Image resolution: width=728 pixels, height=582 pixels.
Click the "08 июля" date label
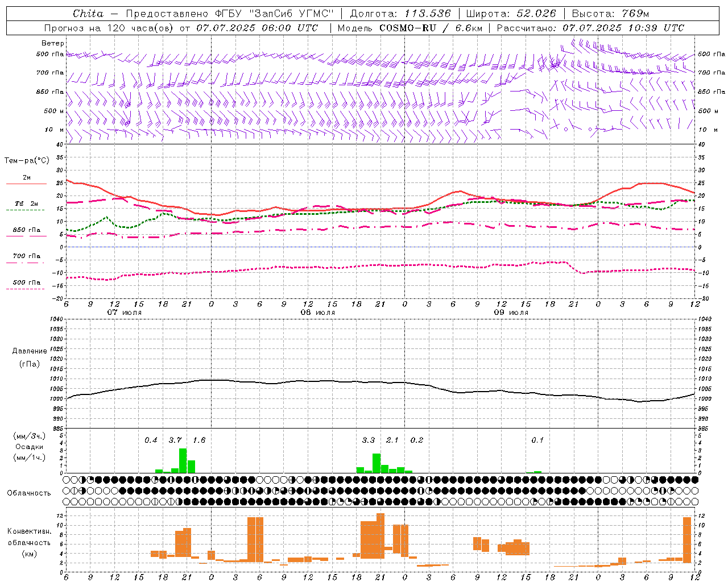click(318, 312)
